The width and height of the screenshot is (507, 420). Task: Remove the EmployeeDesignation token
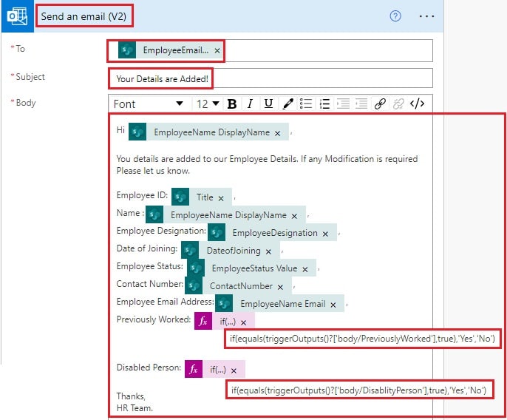click(x=325, y=234)
